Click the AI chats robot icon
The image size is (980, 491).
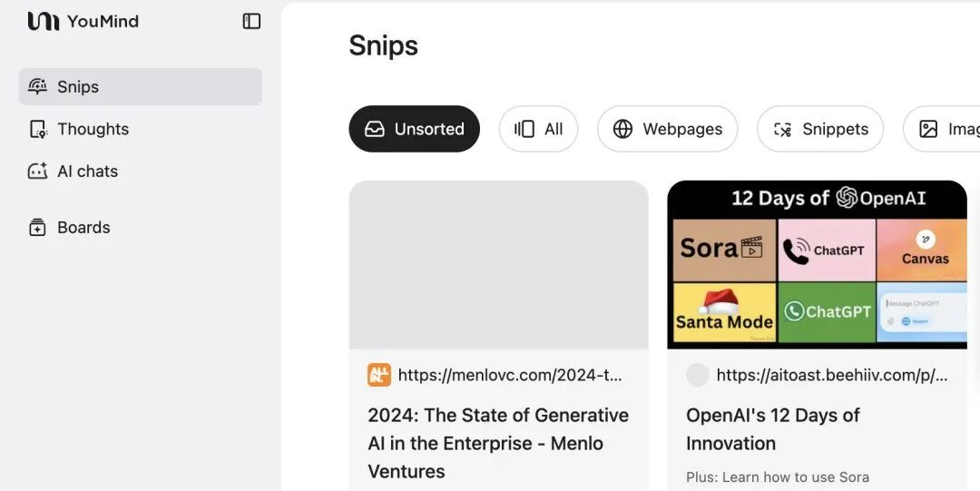[x=37, y=171]
